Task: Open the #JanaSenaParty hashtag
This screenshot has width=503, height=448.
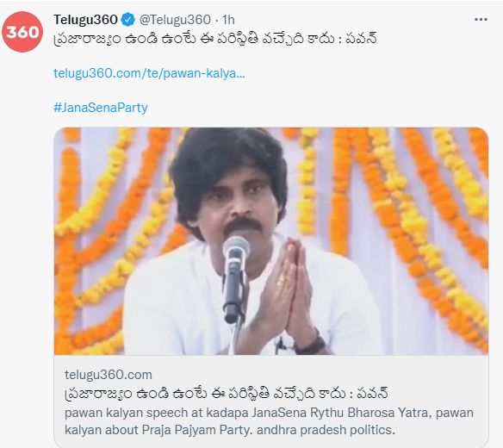Action: [101, 108]
